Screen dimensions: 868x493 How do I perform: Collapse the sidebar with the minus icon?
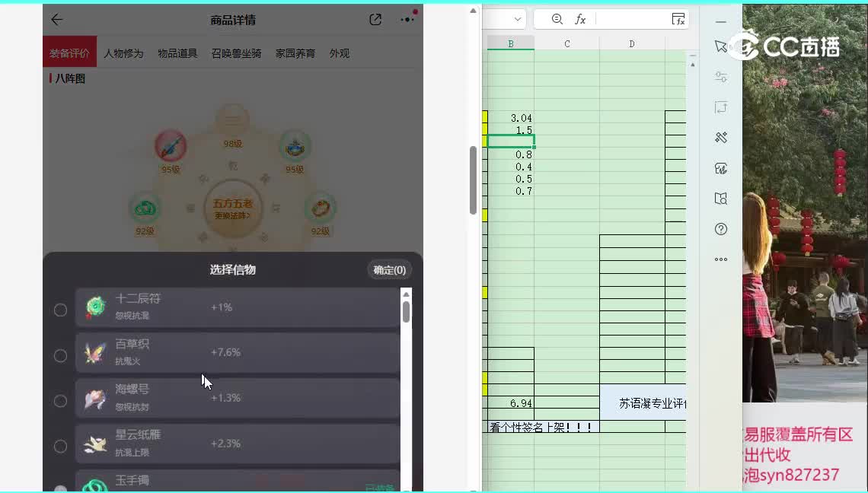[x=721, y=22]
